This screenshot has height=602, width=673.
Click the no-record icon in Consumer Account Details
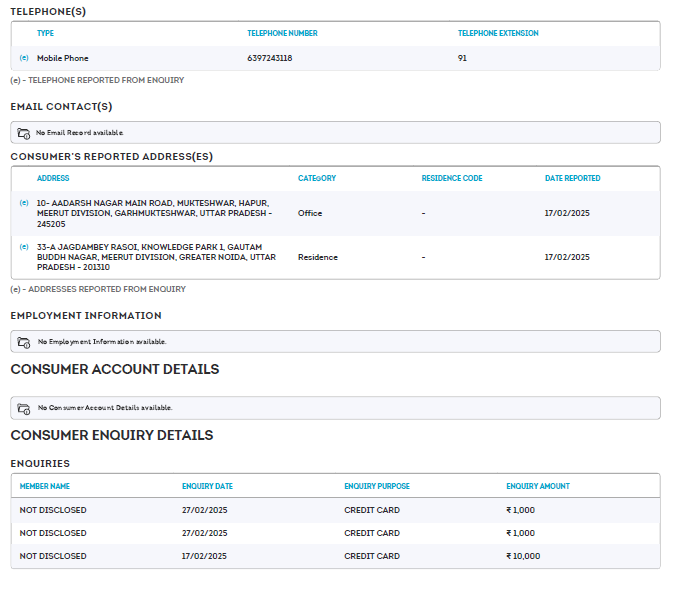click(24, 408)
